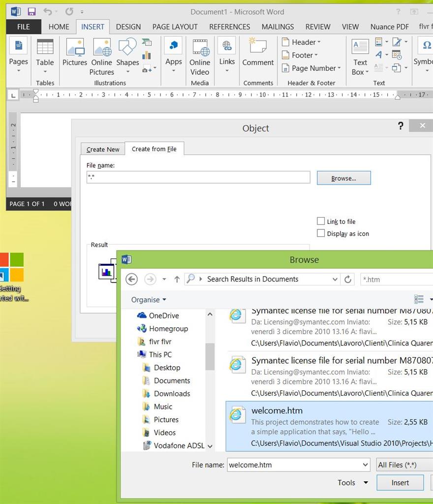Open Apps for Office
The height and width of the screenshot is (504, 433).
174,55
